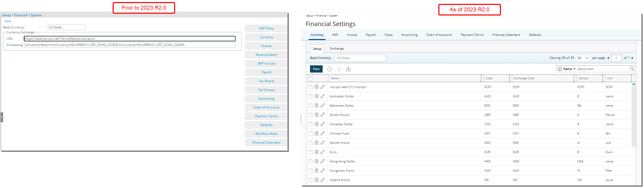Toggle the select-all checkbox in table header
The image size is (644, 188).
click(311, 79)
